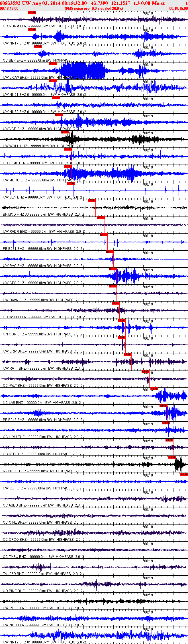Click the RMS noise scaling note
Screen dimensions: 188x644
pyautogui.click(x=94, y=9)
